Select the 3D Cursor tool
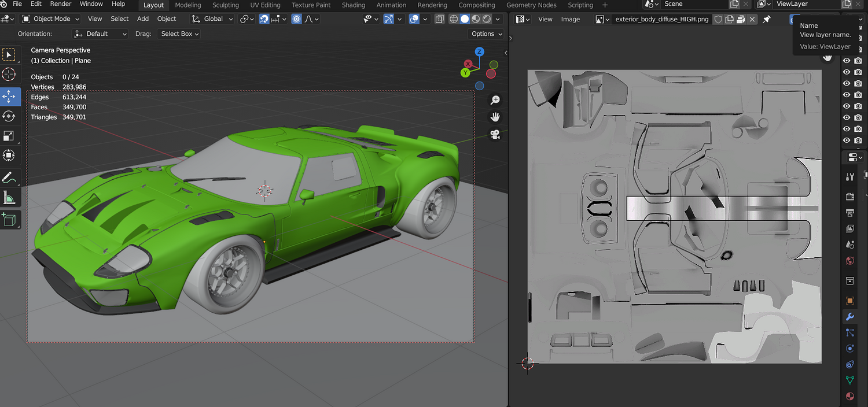The width and height of the screenshot is (868, 407). tap(9, 75)
